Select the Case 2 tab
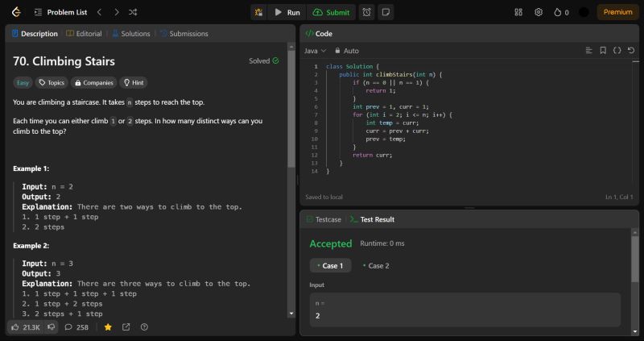The height and width of the screenshot is (341, 644). pos(375,265)
